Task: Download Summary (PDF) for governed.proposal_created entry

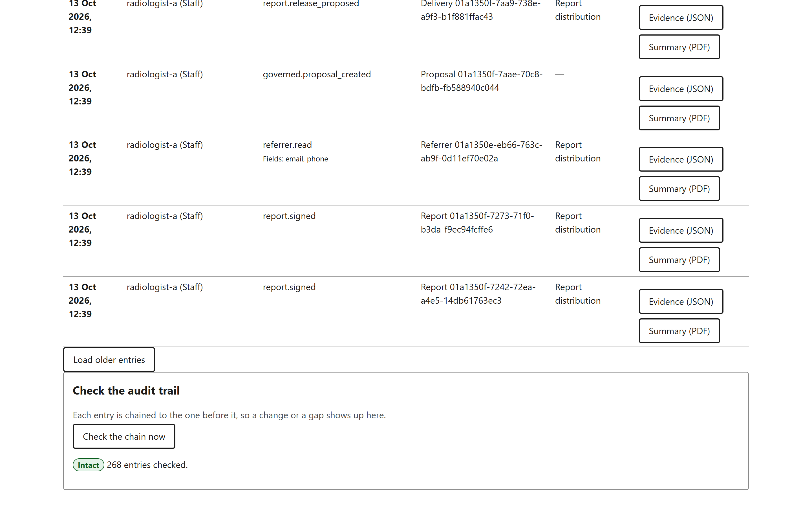Action: point(679,118)
